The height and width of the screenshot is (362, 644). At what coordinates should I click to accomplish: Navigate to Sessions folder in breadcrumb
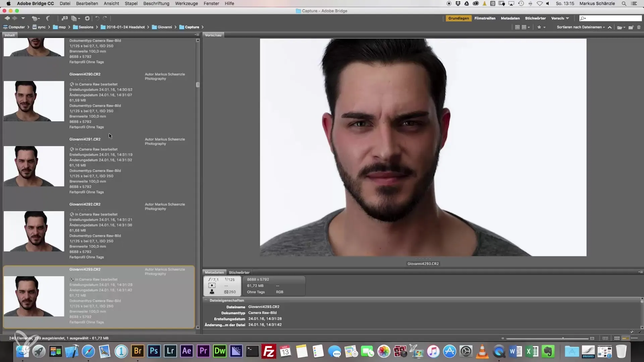(86, 27)
